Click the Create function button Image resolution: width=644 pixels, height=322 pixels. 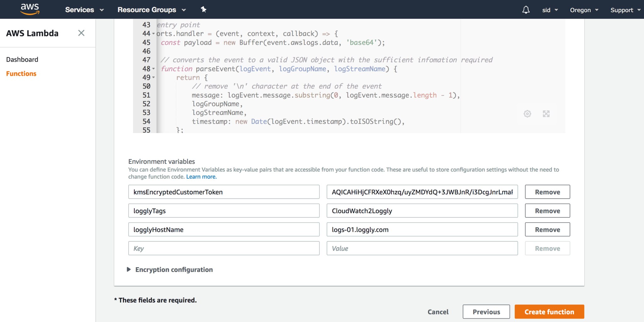pos(549,312)
